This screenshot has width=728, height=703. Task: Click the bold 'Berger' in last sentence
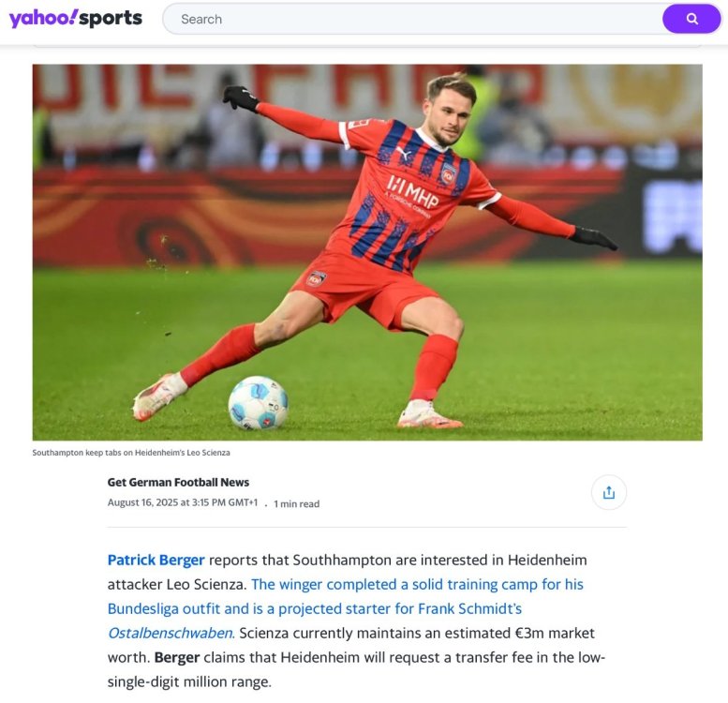pos(177,657)
